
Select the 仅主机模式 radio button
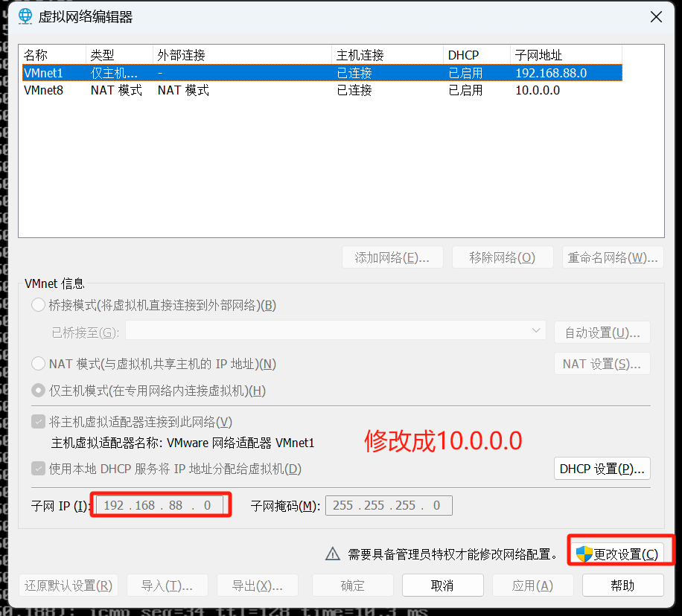pos(38,391)
